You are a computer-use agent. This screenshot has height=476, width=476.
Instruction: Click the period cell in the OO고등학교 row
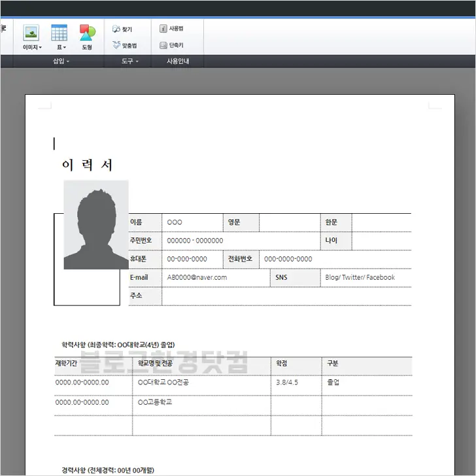click(93, 405)
